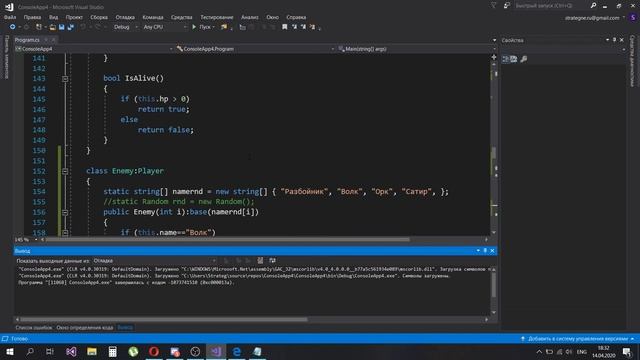Click the Clear All icon in Output panel
640x360 pixels.
[260, 260]
